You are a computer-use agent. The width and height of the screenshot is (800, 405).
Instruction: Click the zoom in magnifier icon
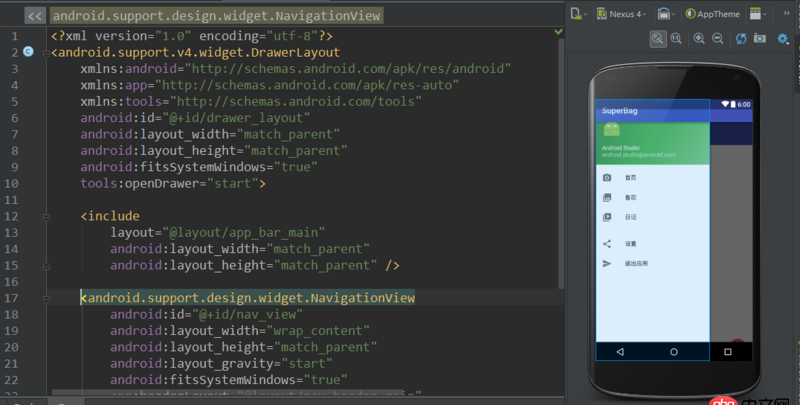point(699,39)
